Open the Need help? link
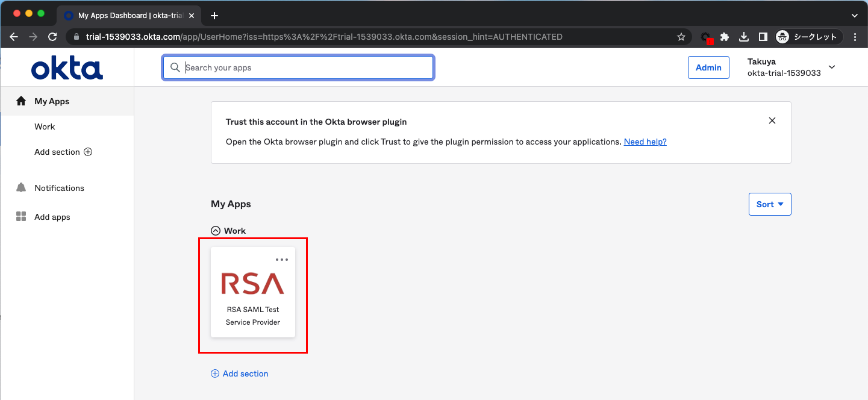Image resolution: width=868 pixels, height=400 pixels. pyautogui.click(x=645, y=142)
